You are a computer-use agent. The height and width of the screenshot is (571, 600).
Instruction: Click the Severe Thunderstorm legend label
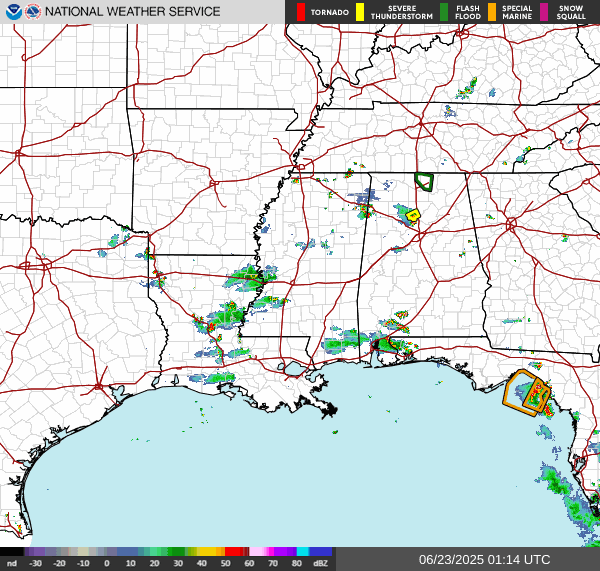click(402, 12)
